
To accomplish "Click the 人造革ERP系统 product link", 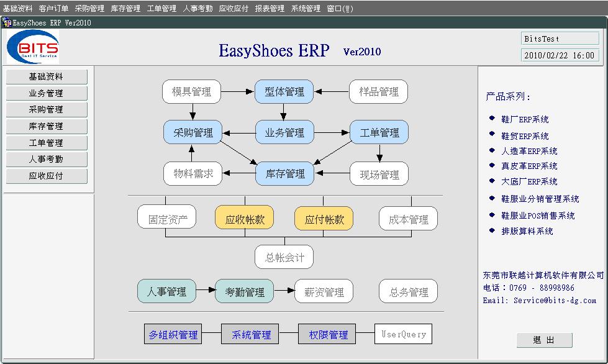I will (x=529, y=151).
